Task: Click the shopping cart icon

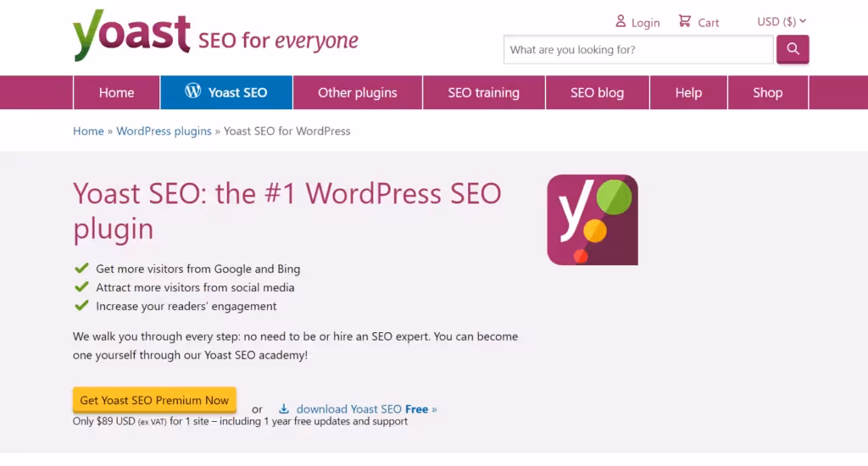Action: [685, 21]
